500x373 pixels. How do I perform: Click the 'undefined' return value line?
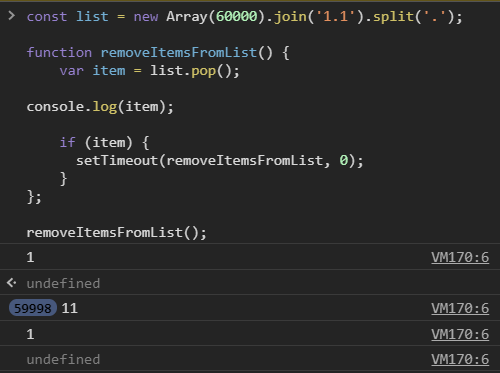pos(63,283)
